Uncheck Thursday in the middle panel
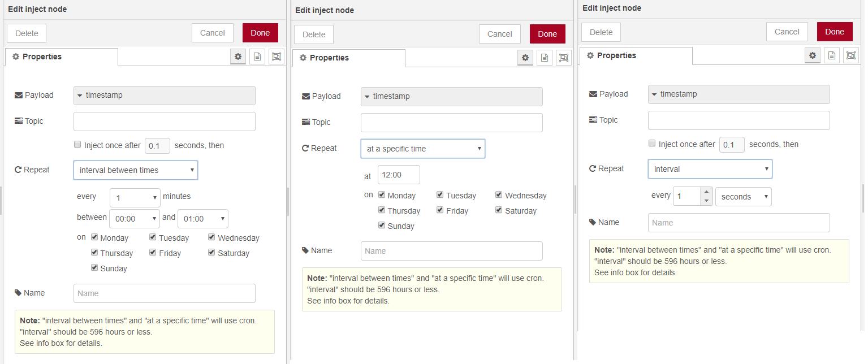This screenshot has width=868, height=364. pos(382,210)
